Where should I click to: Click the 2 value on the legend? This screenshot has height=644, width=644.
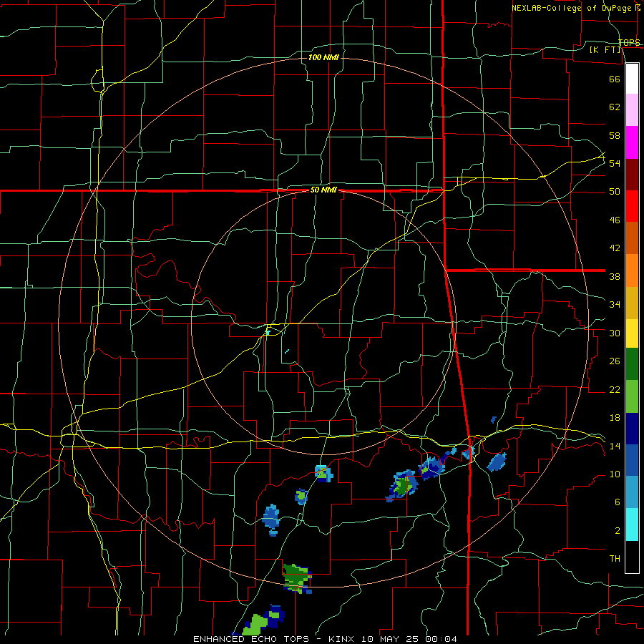click(617, 530)
